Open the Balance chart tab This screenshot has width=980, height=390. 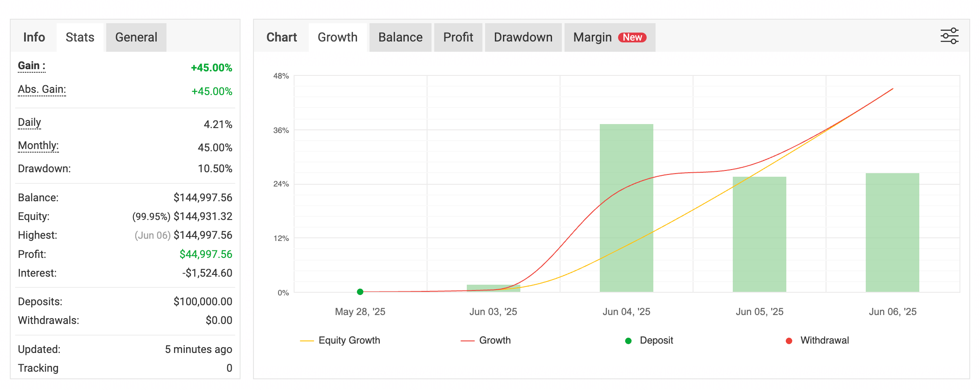400,37
